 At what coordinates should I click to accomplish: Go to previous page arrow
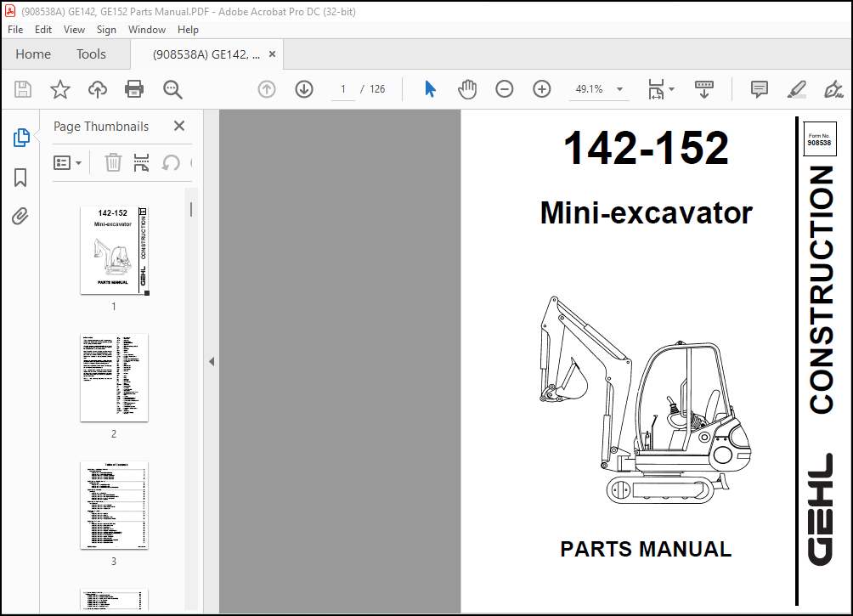[267, 89]
